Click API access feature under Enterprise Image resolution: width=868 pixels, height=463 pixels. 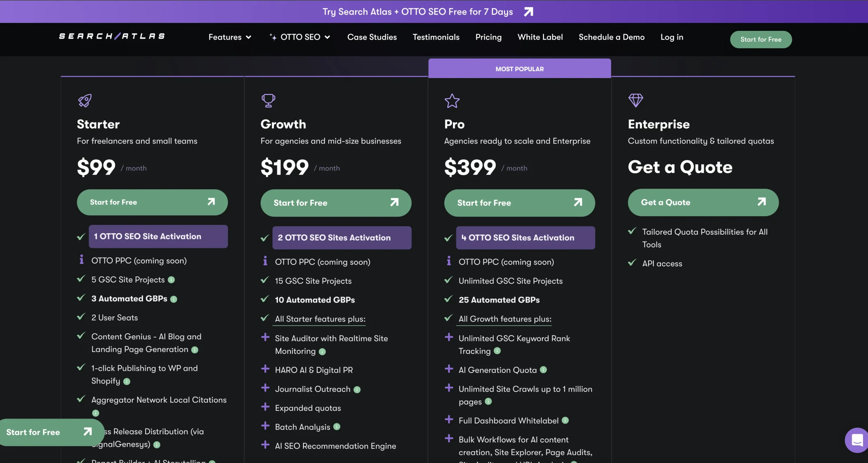point(662,264)
